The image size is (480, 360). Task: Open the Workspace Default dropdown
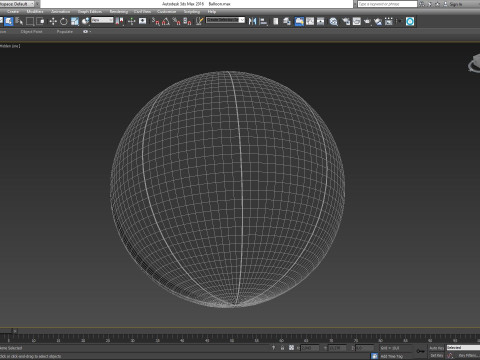pyautogui.click(x=18, y=4)
